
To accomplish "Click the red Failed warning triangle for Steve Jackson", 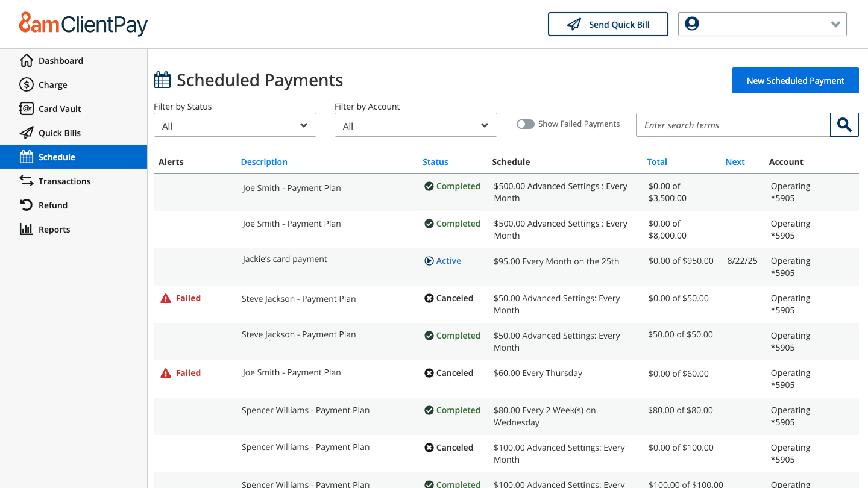I will [166, 299].
